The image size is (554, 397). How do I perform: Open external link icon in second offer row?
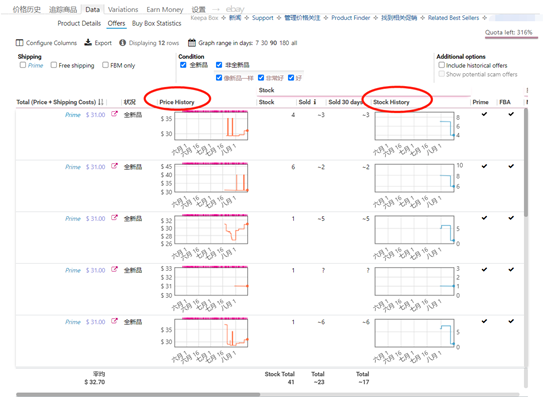[x=114, y=166]
